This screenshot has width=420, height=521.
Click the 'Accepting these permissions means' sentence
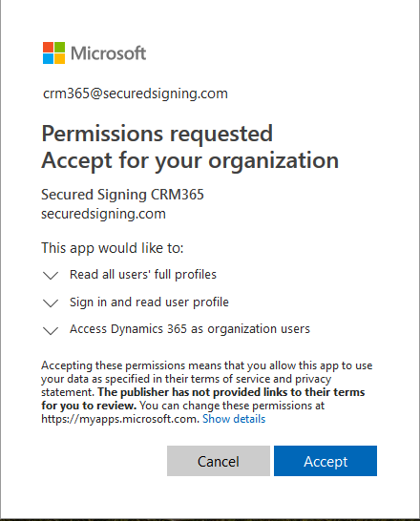(207, 379)
